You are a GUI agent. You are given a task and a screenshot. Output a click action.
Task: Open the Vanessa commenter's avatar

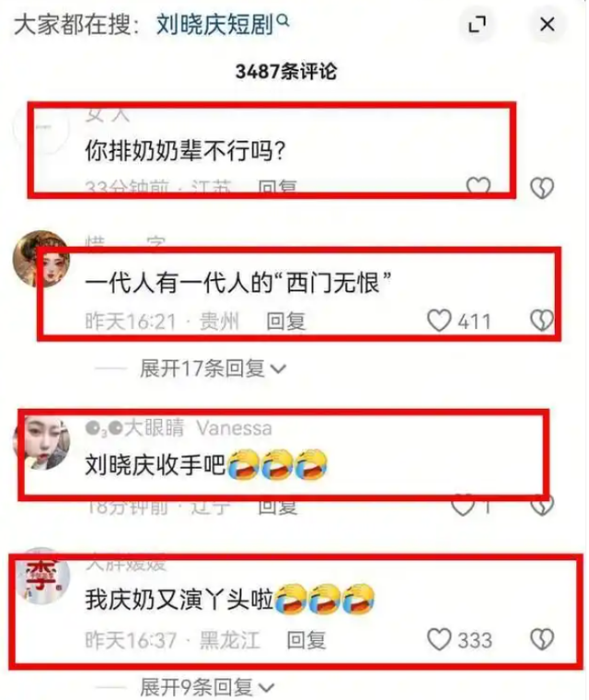[x=41, y=442]
